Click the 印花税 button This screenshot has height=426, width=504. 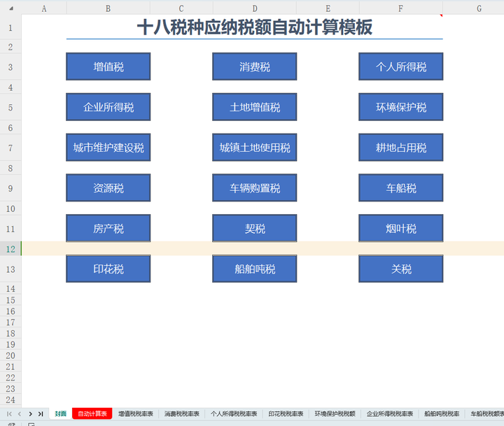(108, 269)
